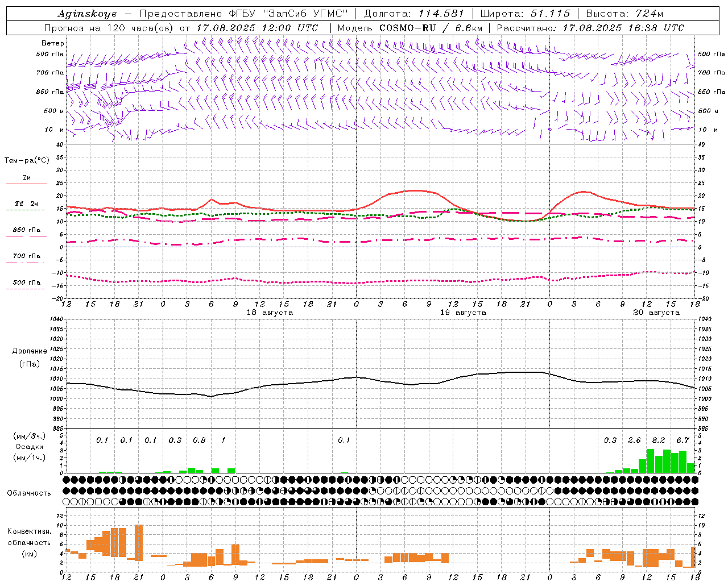Click the 0.8 precipitation total

tap(199, 440)
